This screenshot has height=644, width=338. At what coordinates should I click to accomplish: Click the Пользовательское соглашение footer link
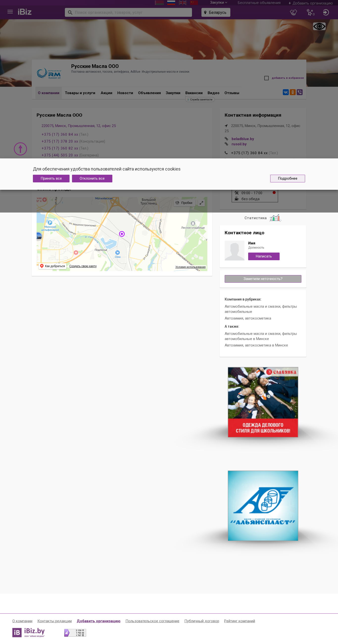pos(152,621)
